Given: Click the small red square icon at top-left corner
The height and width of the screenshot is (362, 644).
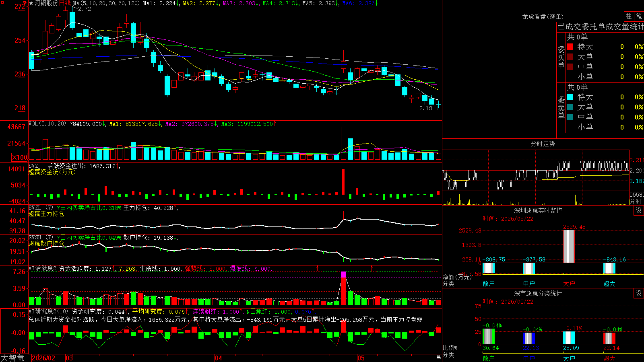Looking at the screenshot, I should tap(2, 2).
